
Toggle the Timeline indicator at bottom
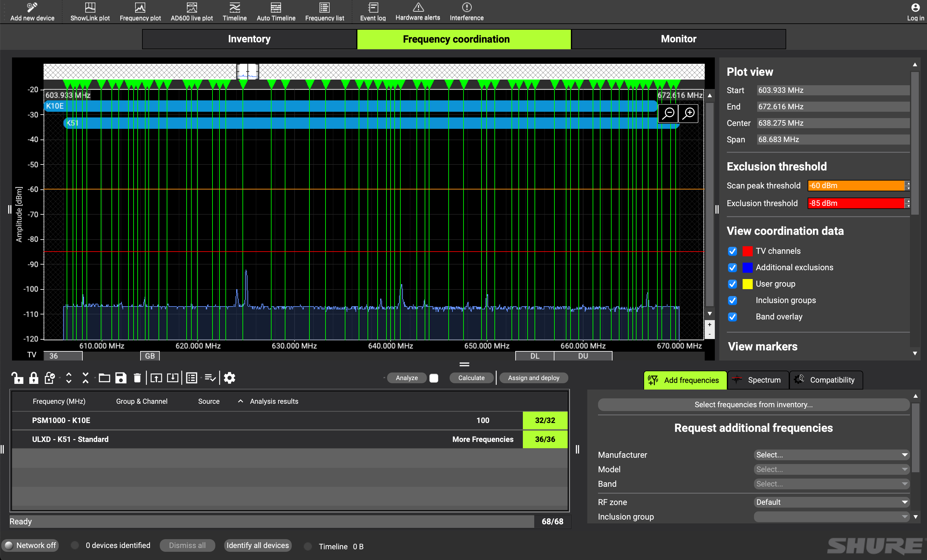pyautogui.click(x=308, y=546)
